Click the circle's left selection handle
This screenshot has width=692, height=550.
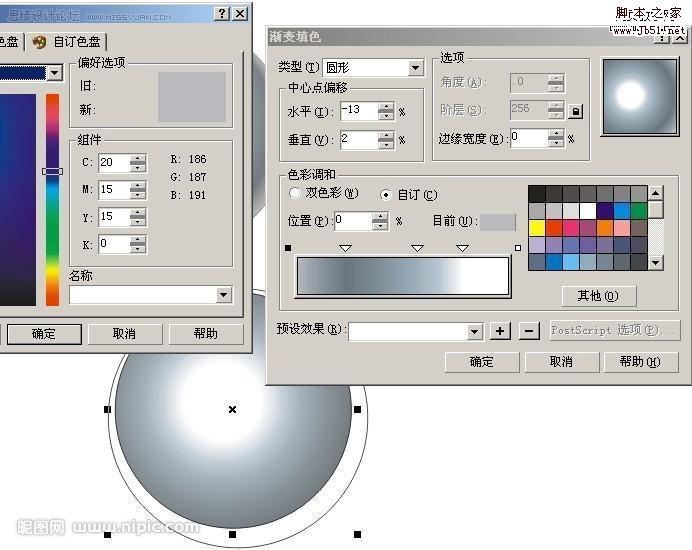pos(107,409)
